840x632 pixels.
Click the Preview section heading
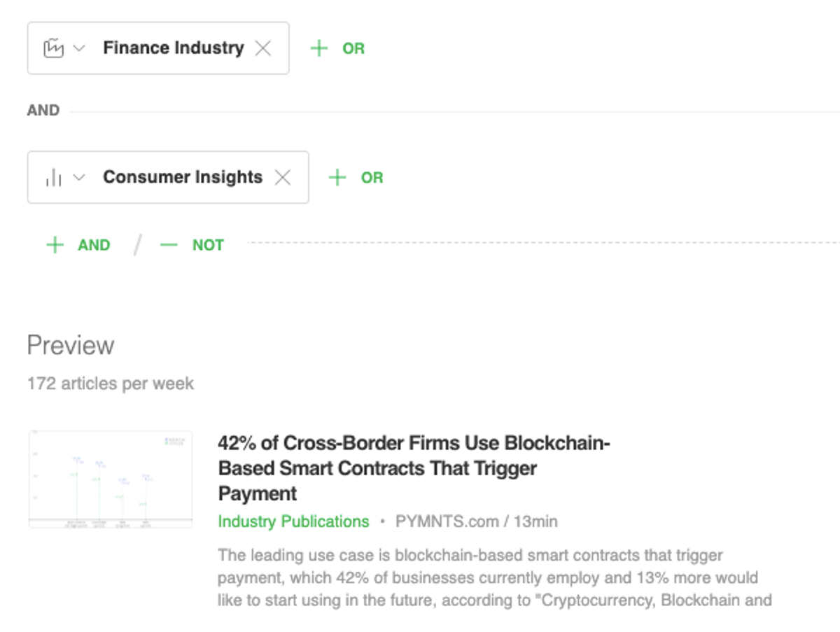70,344
